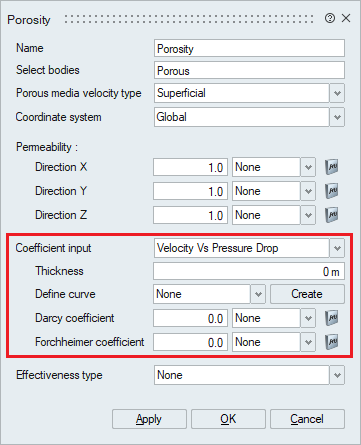Open the help question mark icon
This screenshot has width=361, height=445.
[x=330, y=18]
